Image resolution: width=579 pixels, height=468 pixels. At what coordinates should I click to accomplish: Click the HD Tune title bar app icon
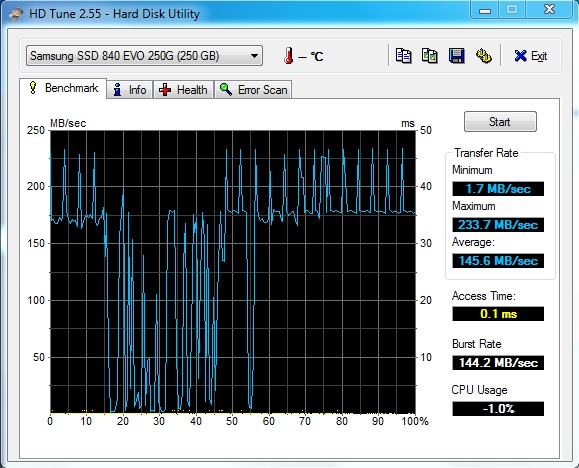click(16, 14)
